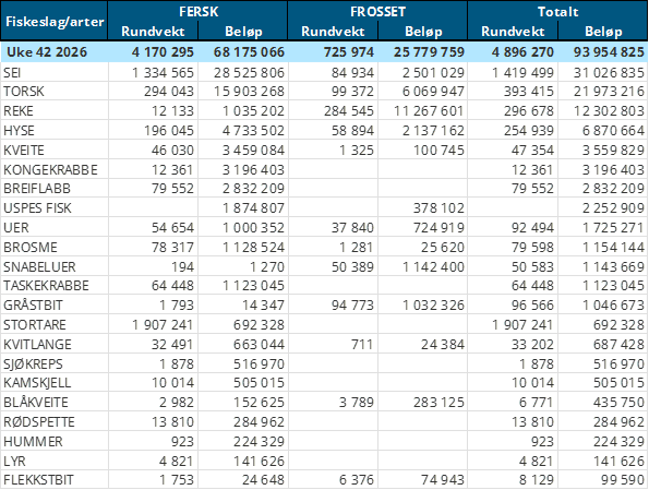Image resolution: width=649 pixels, height=490 pixels.
Task: Click the Rundvekt header under FERSK
Action: coord(153,31)
